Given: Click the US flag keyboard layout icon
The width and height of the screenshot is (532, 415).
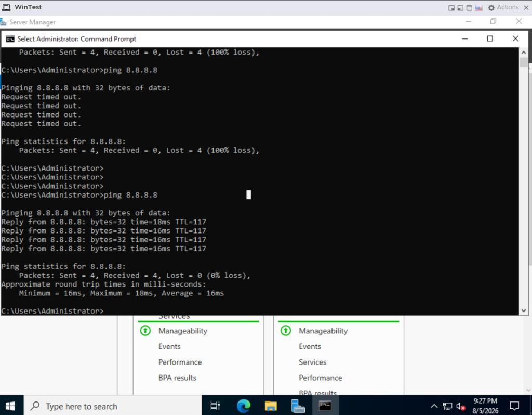Looking at the screenshot, I should coord(478,8).
